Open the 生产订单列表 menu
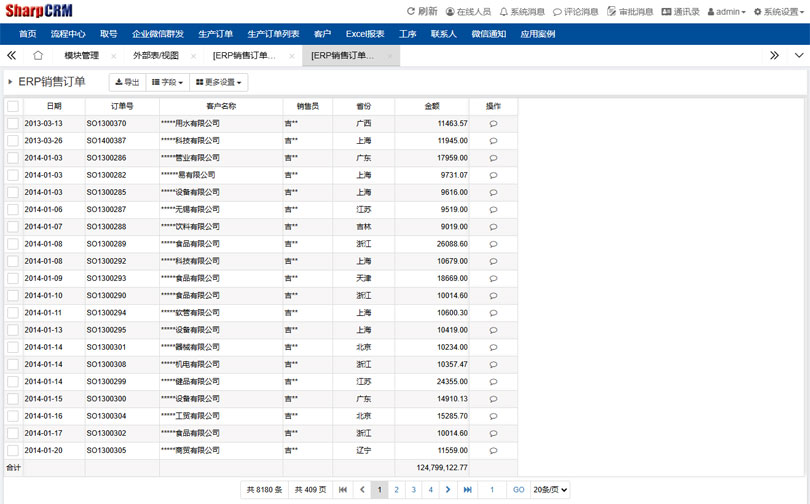810x504 pixels. [x=273, y=34]
